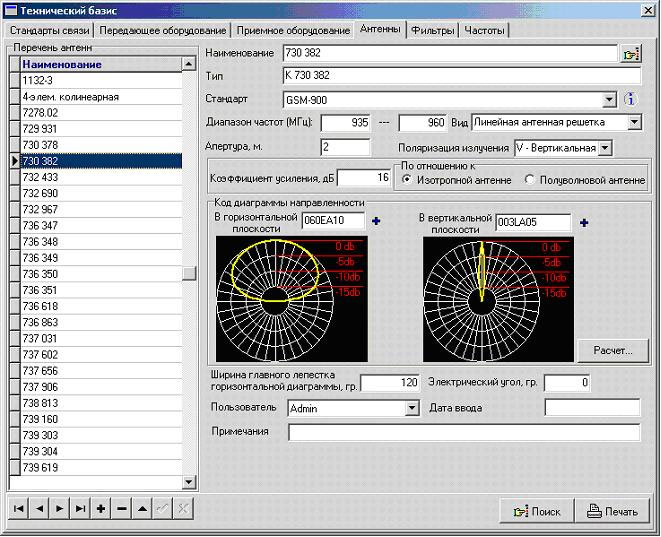Click plus icon next to horizontal diagram code
This screenshot has width=661, height=537.
point(376,221)
